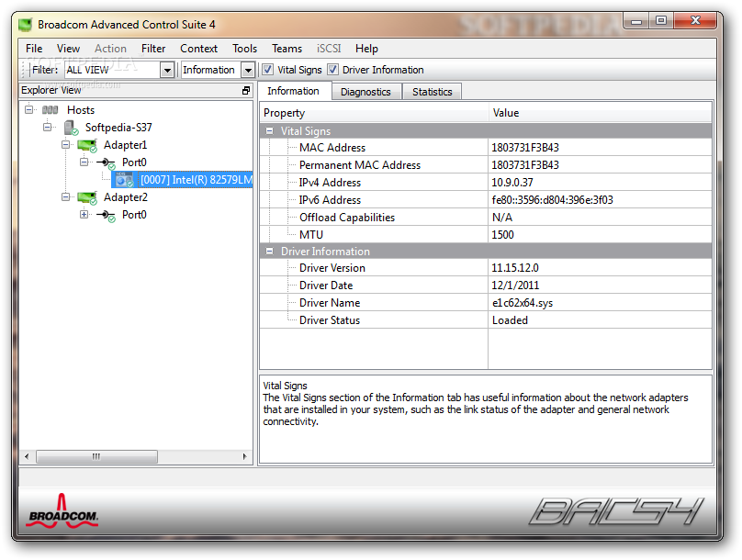Click the Permanent MAC Address property

point(360,165)
